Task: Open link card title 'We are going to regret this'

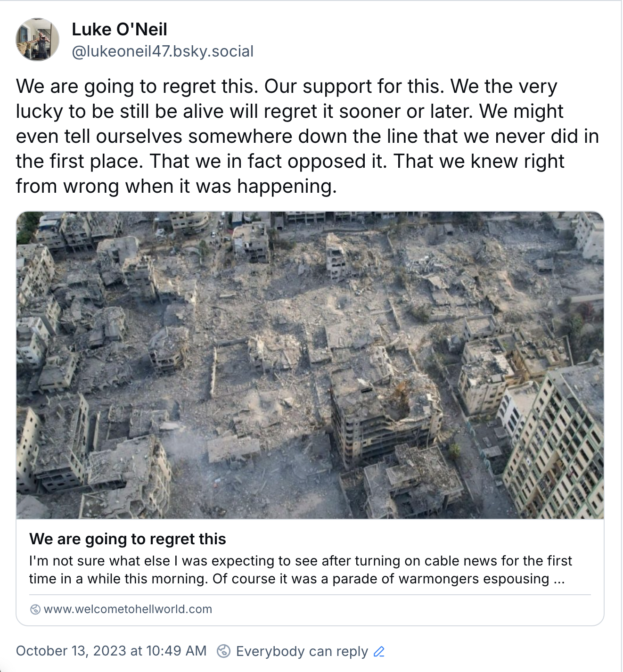Action: pyautogui.click(x=128, y=539)
